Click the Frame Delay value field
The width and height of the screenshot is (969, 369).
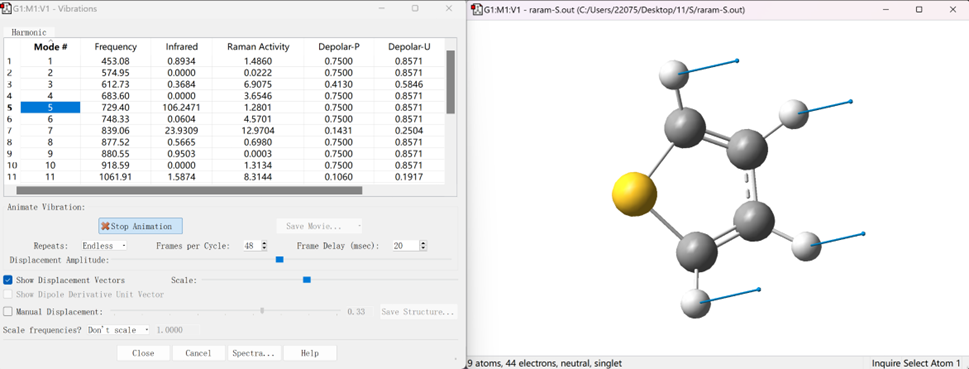click(405, 245)
